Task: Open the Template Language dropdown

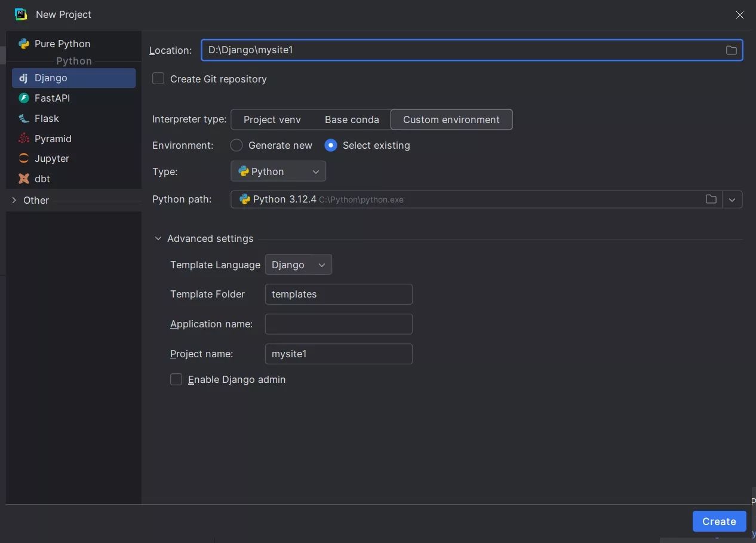Action: [298, 265]
